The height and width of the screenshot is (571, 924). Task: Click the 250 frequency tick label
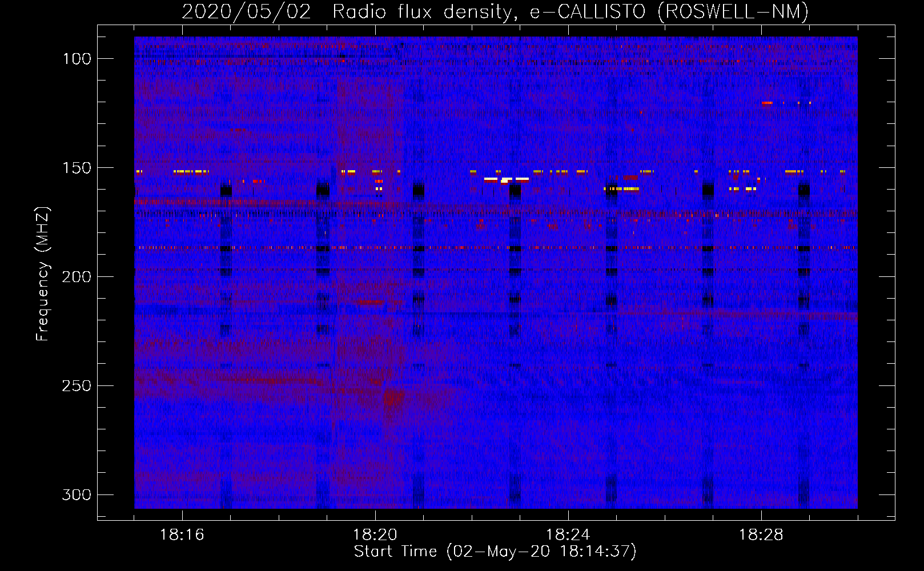pos(77,386)
